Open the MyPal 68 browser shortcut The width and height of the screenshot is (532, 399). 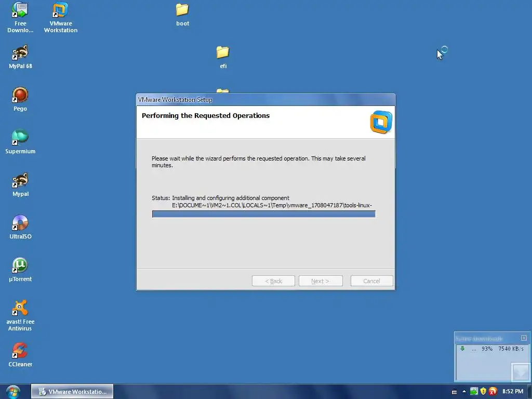(x=20, y=57)
